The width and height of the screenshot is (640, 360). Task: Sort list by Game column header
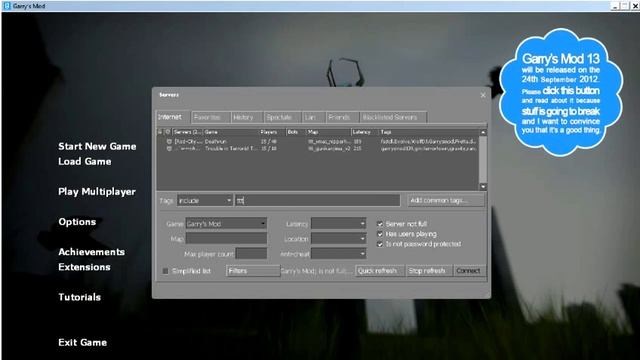click(231, 132)
